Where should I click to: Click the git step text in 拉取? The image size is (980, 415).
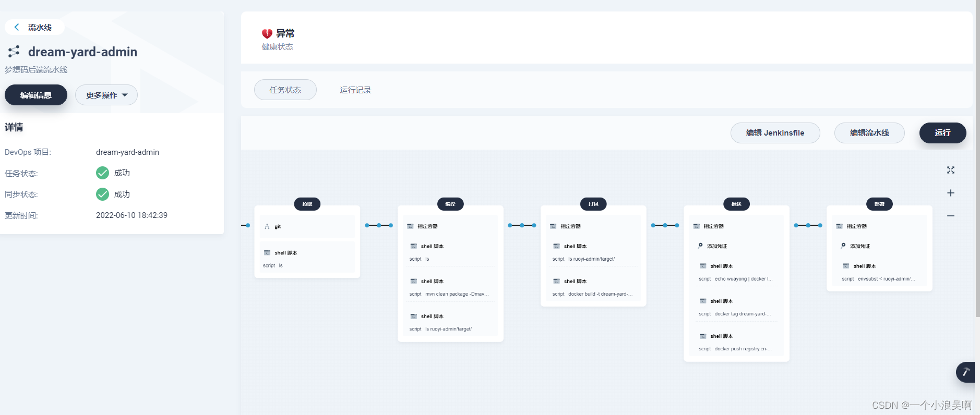pyautogui.click(x=278, y=227)
